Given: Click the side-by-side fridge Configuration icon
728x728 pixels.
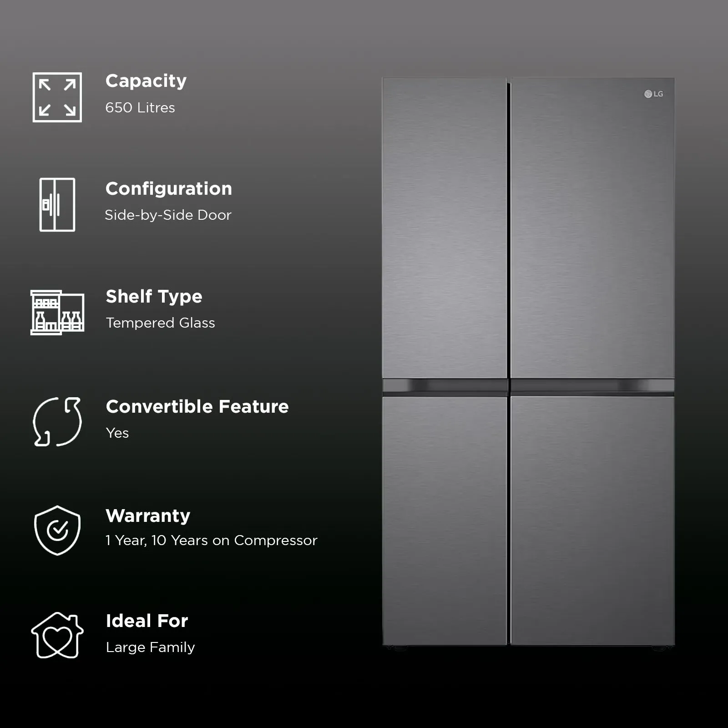Looking at the screenshot, I should pyautogui.click(x=57, y=205).
